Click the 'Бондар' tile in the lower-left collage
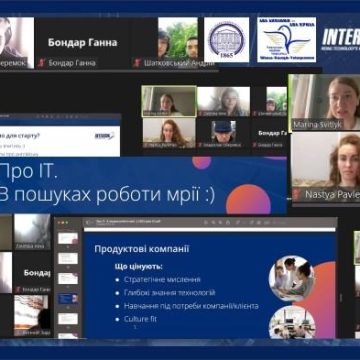Viewport: 360px width, 360px height. tap(32, 273)
